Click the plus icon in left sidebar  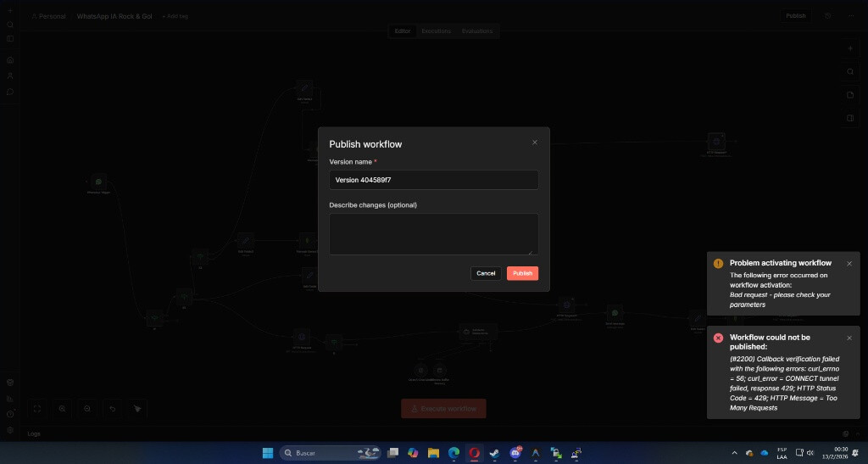click(x=10, y=10)
